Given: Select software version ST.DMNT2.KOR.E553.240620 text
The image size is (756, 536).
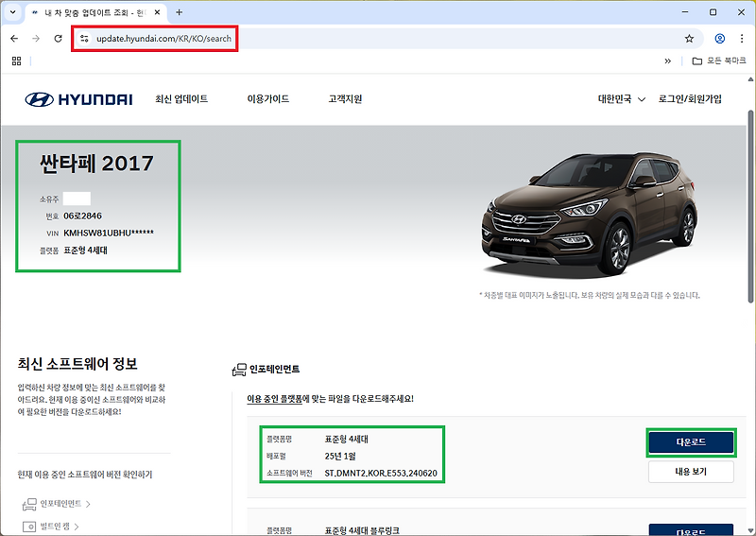Looking at the screenshot, I should (381, 474).
